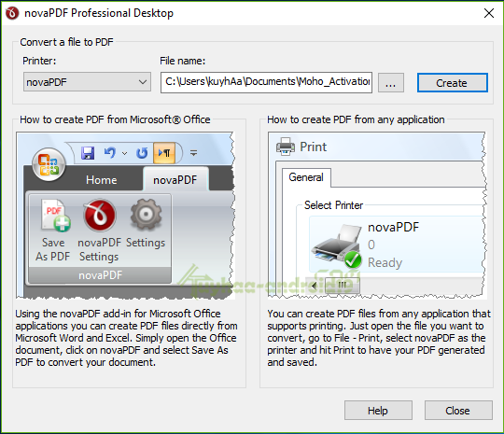Click the red novaPDF Settings icon
504x434 pixels.
point(99,215)
